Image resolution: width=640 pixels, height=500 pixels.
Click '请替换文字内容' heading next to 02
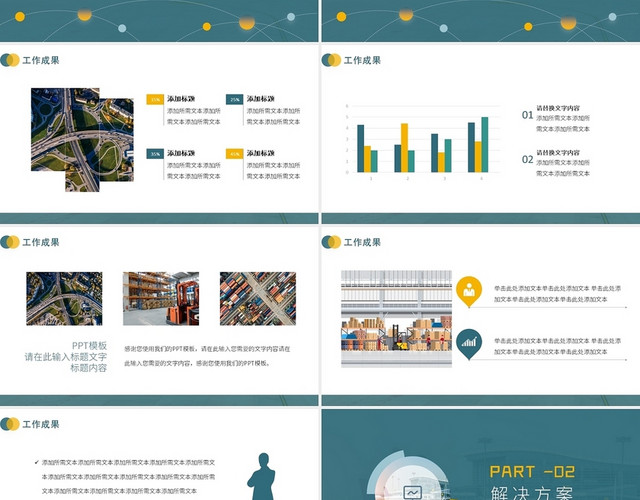[x=558, y=153]
